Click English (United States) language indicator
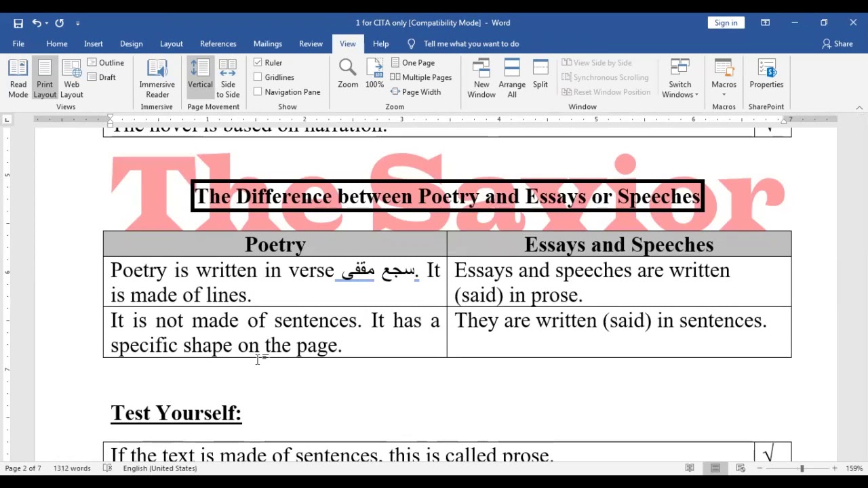This screenshot has width=868, height=488. [160, 468]
